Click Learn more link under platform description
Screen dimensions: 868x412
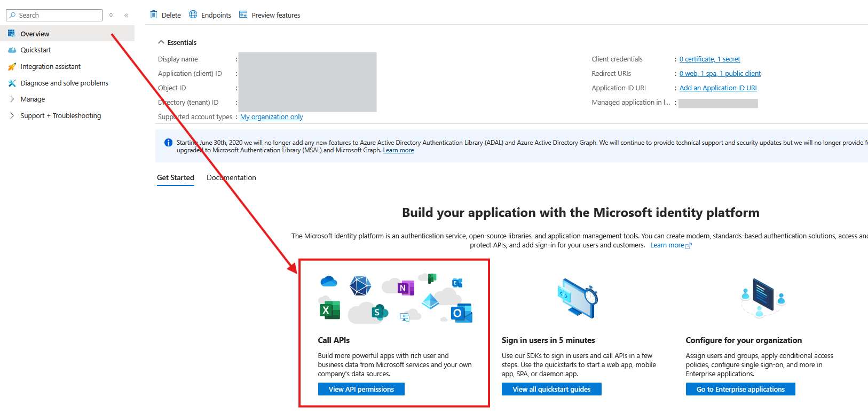point(667,245)
